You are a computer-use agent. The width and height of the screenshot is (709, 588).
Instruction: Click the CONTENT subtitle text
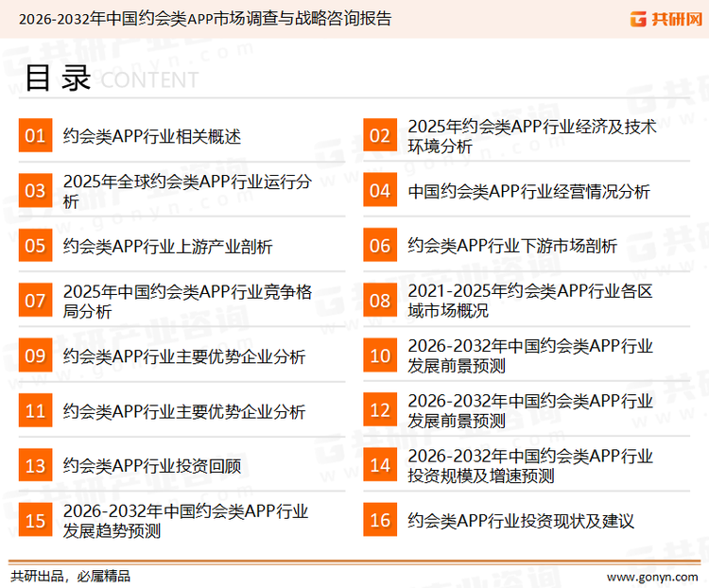coord(149,80)
